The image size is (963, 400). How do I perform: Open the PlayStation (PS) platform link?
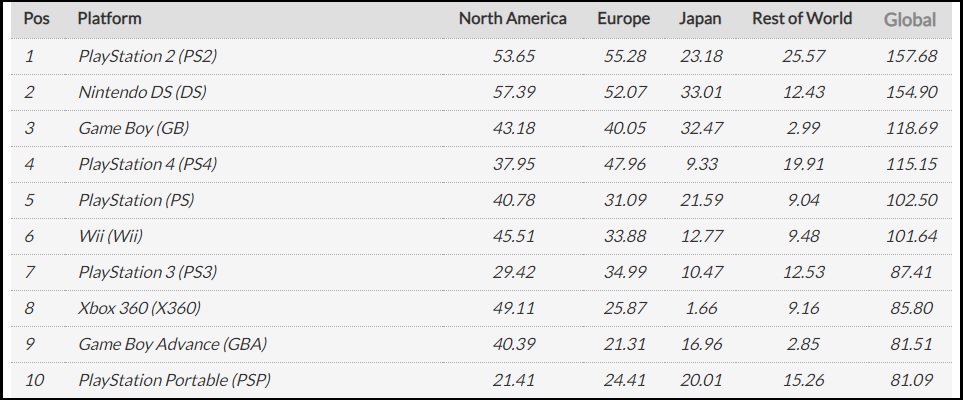136,200
